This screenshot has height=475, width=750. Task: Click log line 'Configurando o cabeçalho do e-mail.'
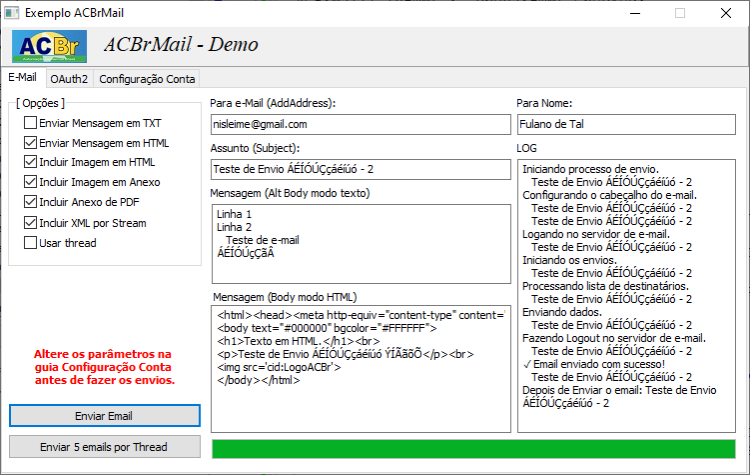pos(609,195)
